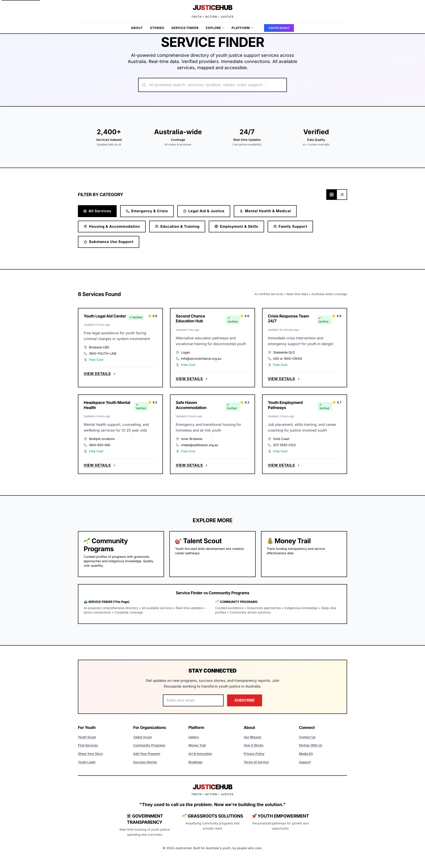Expand details for Safe Haven Accommodation
The width and height of the screenshot is (425, 868).
tap(191, 465)
